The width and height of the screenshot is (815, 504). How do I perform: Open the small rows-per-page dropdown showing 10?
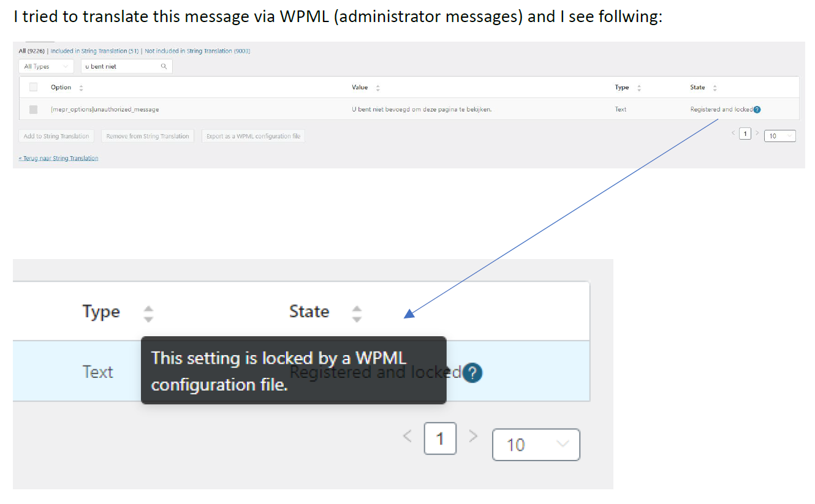[780, 136]
